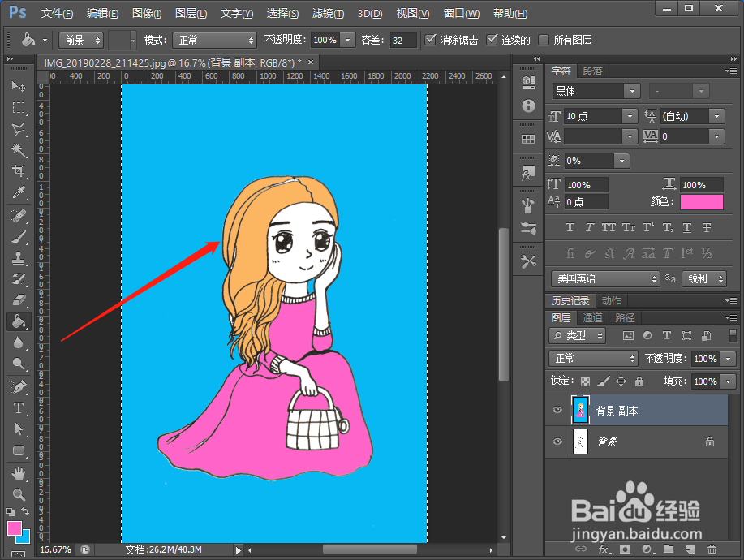Click the 容差 tolerance input field
The height and width of the screenshot is (560, 744).
point(403,41)
